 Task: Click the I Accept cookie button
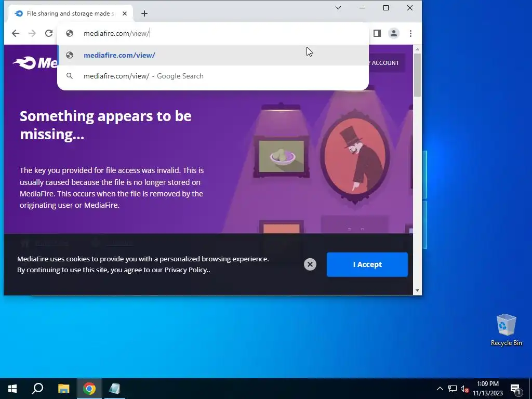coord(367,264)
